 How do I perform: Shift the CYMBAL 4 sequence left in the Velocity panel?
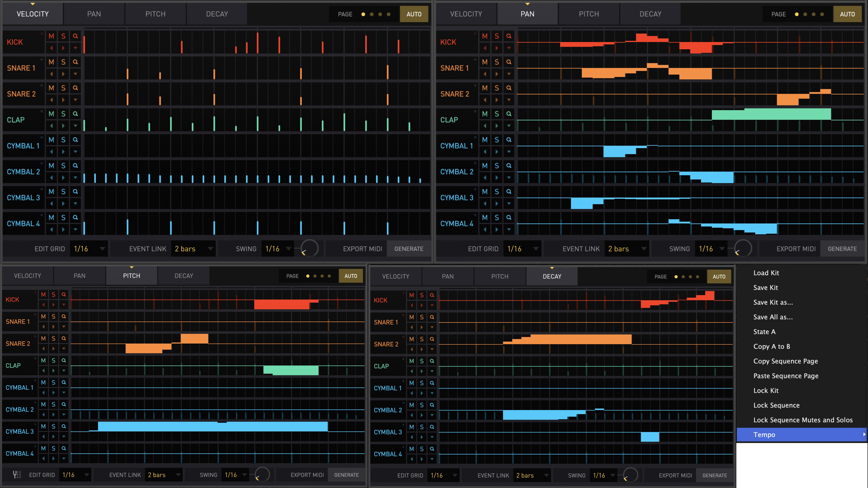pos(51,230)
